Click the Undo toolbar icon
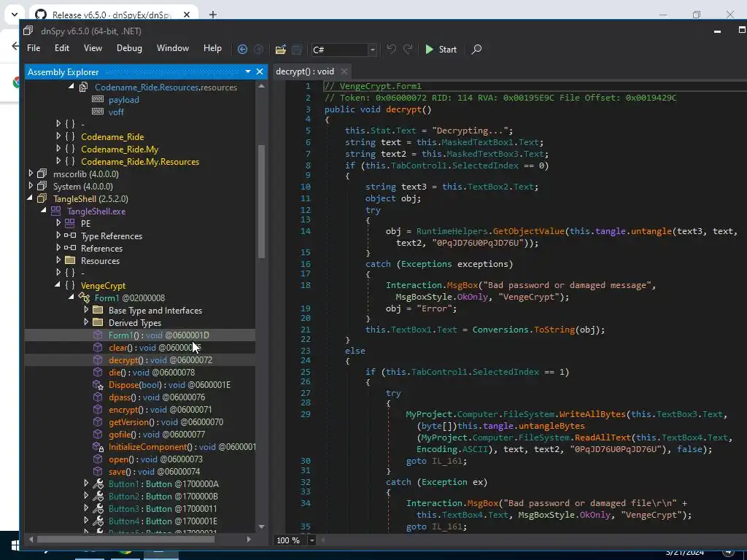Screen dimensions: 747x560 click(391, 49)
